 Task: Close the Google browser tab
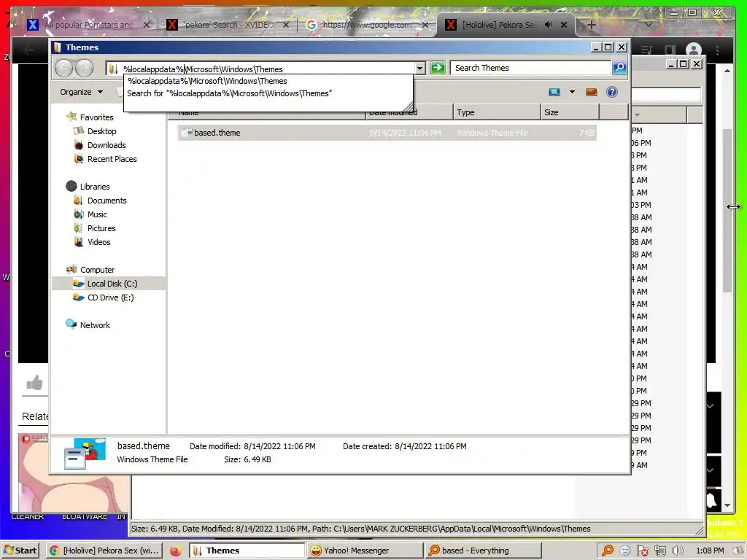click(x=425, y=25)
